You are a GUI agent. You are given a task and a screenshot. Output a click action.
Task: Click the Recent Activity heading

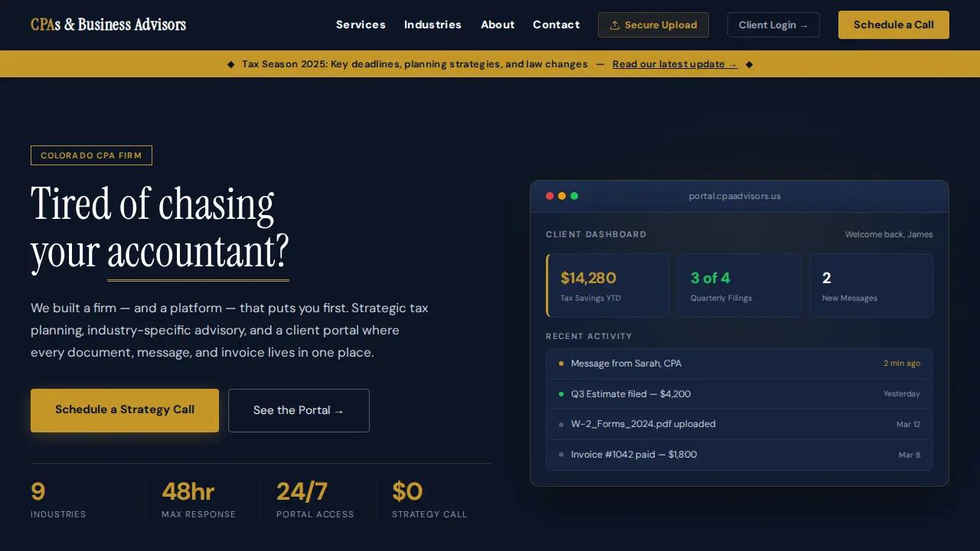(x=589, y=336)
